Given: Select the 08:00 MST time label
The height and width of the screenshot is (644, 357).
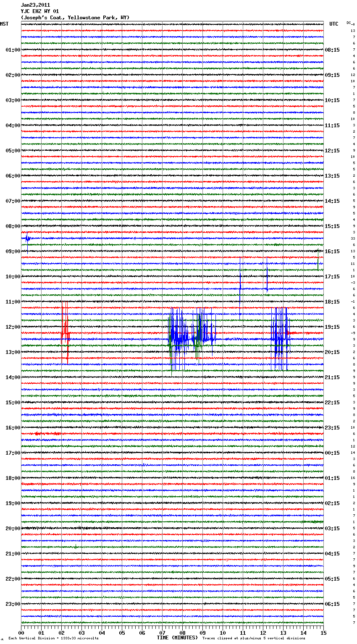Looking at the screenshot, I should pyautogui.click(x=13, y=226).
